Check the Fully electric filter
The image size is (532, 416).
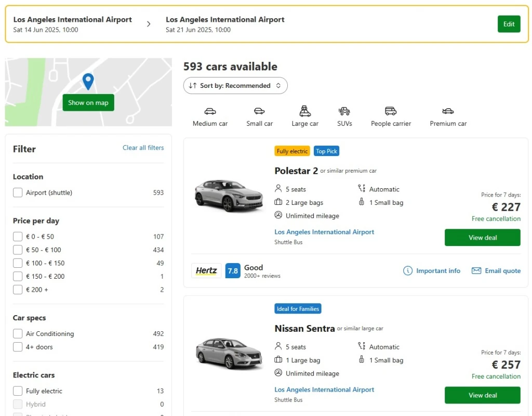(17, 391)
